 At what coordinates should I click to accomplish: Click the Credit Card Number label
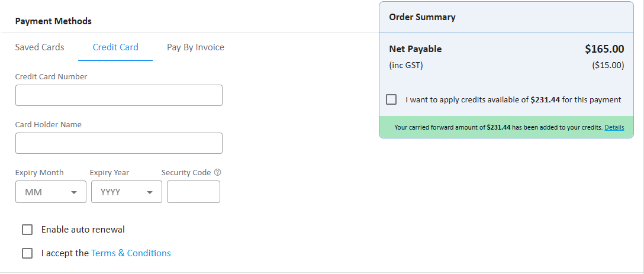51,76
